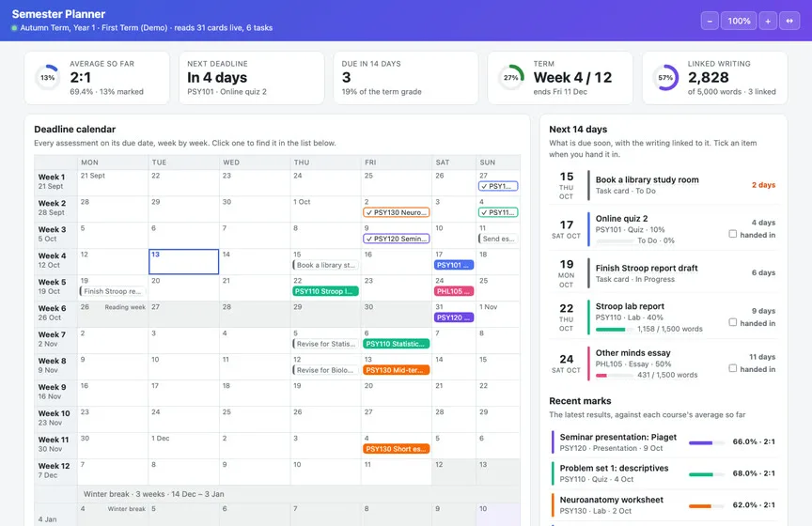Viewport: 812px width, 526px height.
Task: Click the Online quiz 2 progress bar
Action: 615,241
